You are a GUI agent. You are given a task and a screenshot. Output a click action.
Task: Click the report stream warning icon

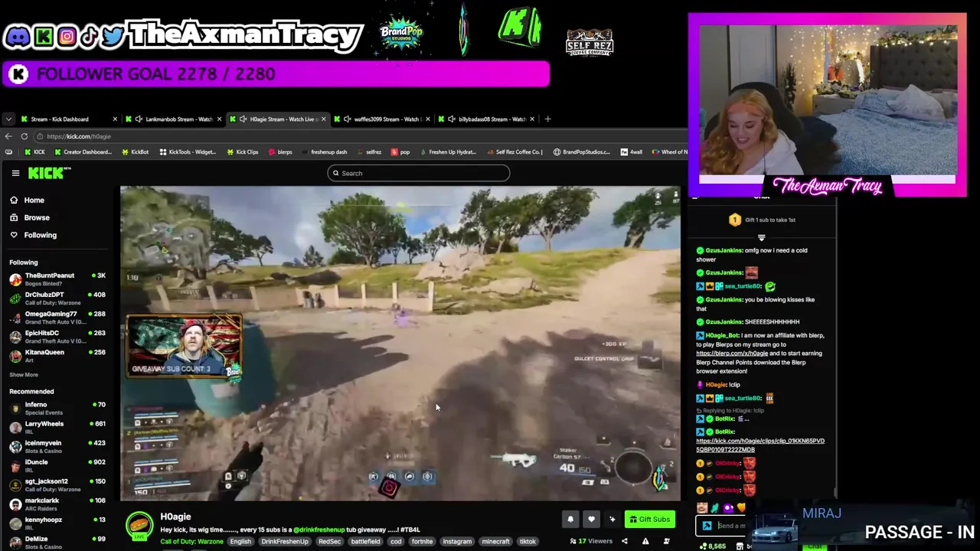pyautogui.click(x=645, y=542)
